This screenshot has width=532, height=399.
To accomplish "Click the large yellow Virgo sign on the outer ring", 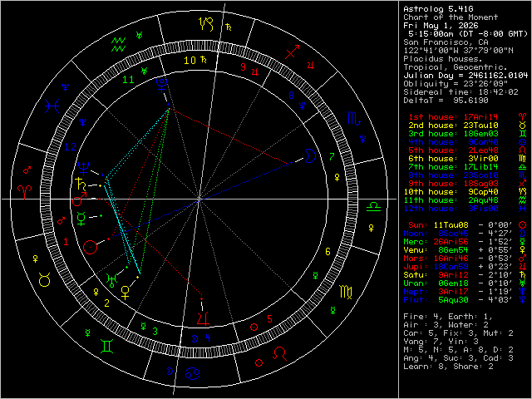I will [347, 292].
